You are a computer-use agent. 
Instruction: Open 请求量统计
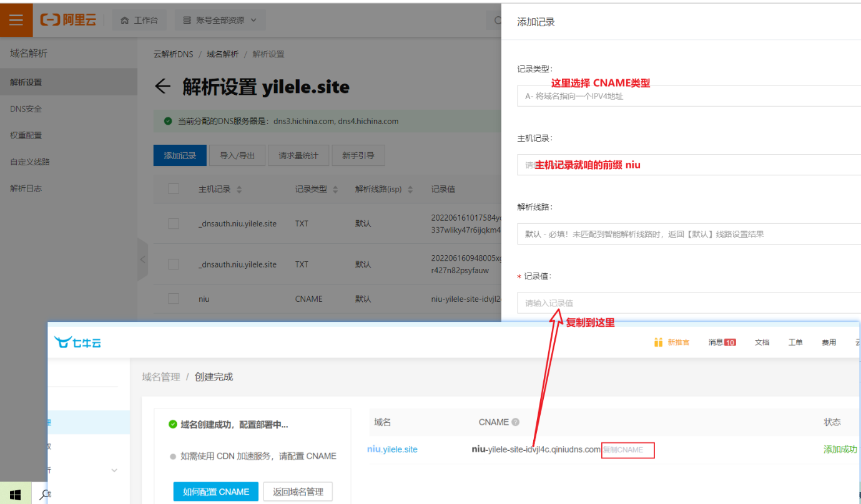(298, 155)
